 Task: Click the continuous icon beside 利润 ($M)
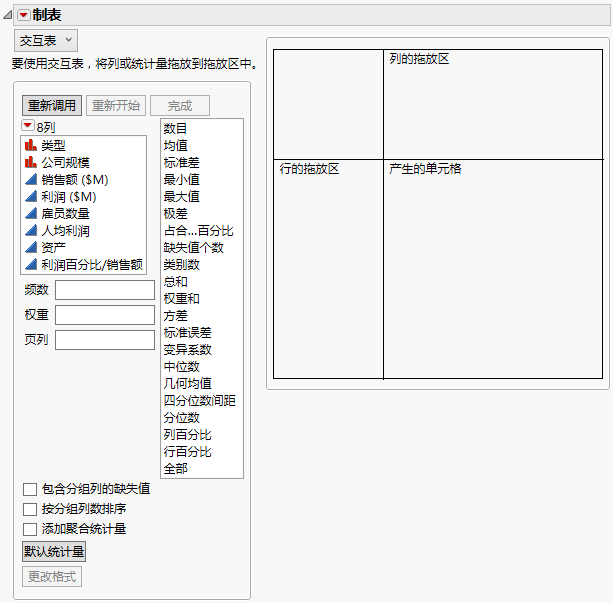pos(31,196)
